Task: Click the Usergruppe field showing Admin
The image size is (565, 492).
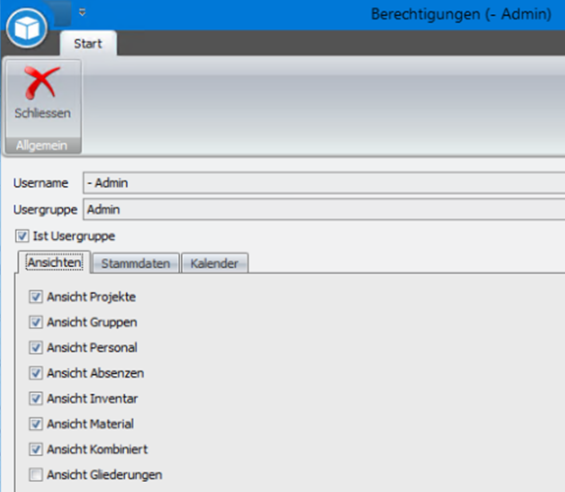Action: point(324,209)
